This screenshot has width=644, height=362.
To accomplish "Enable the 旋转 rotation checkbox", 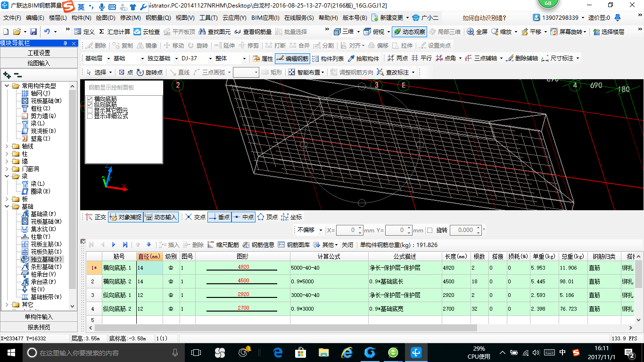I will click(429, 230).
